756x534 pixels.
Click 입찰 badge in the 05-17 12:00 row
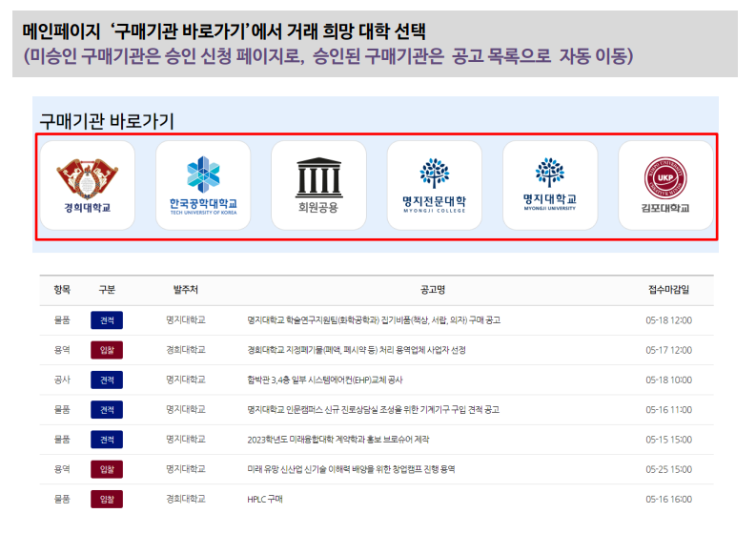(107, 350)
